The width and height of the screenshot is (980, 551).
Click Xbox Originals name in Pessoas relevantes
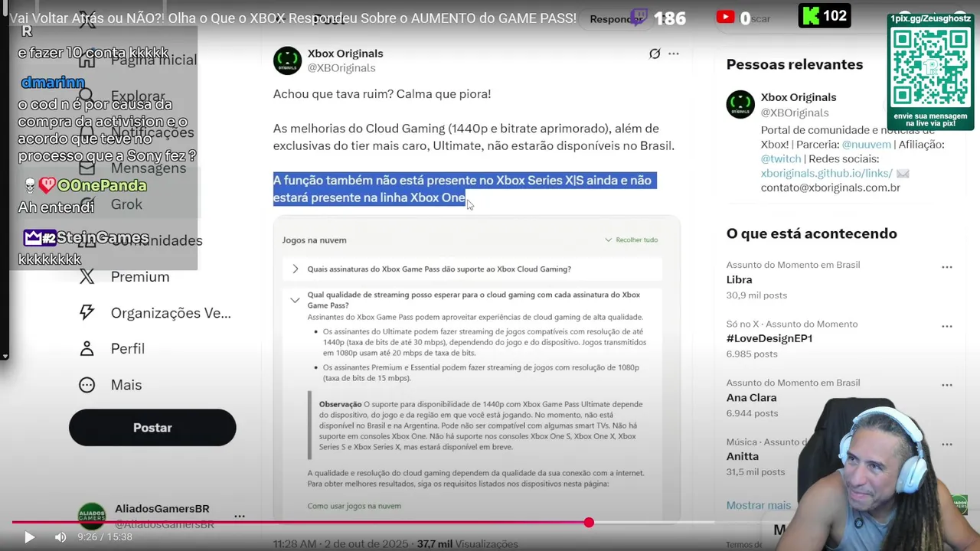pyautogui.click(x=799, y=97)
